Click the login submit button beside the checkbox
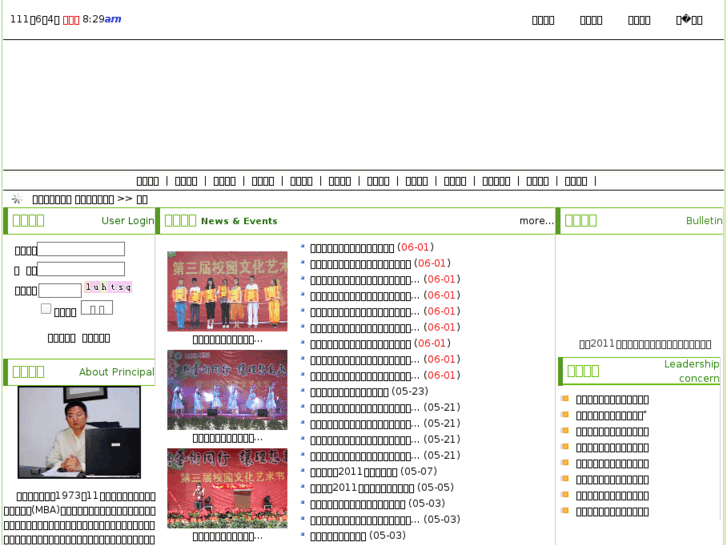 click(x=97, y=308)
